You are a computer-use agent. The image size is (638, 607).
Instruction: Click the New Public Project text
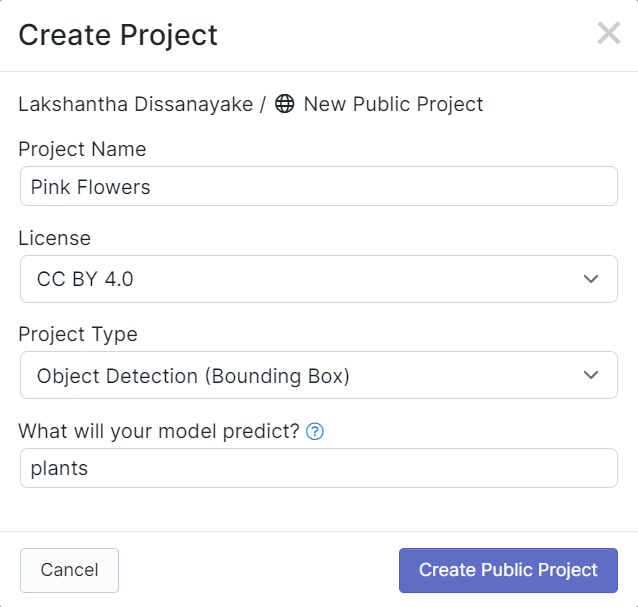click(x=393, y=104)
